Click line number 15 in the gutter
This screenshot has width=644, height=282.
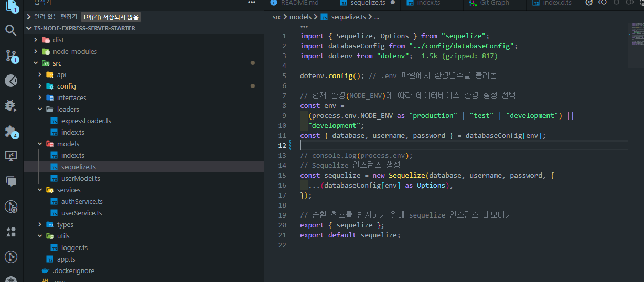pyautogui.click(x=283, y=175)
